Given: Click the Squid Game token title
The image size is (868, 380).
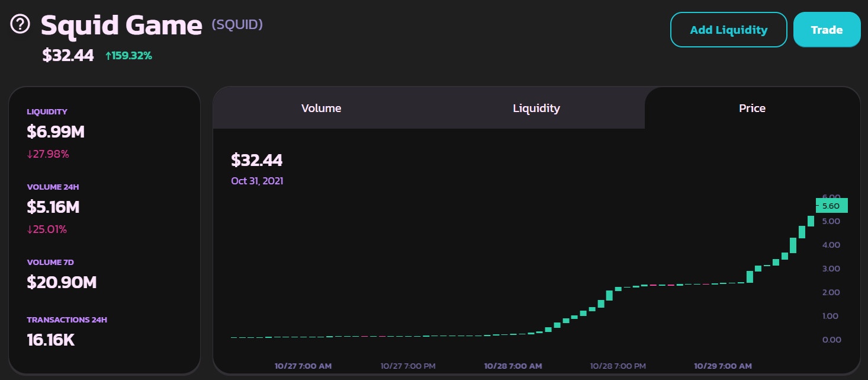Looking at the screenshot, I should tap(120, 25).
